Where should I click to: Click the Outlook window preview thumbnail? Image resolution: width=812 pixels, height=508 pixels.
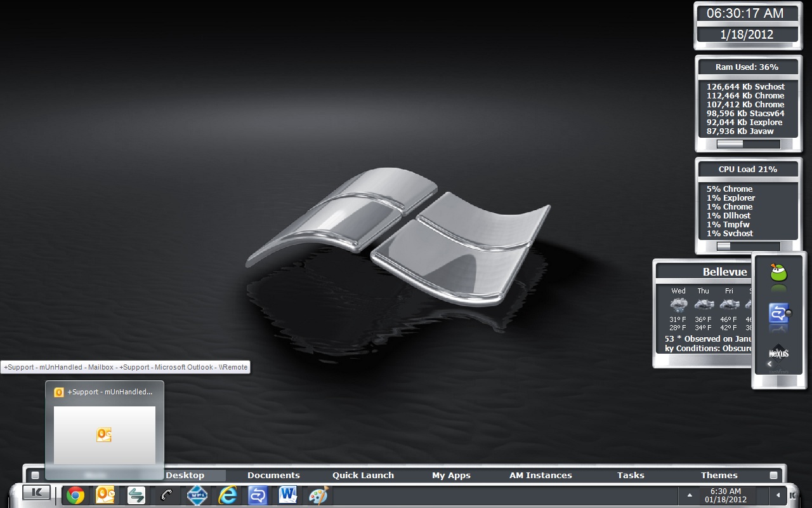tap(105, 435)
